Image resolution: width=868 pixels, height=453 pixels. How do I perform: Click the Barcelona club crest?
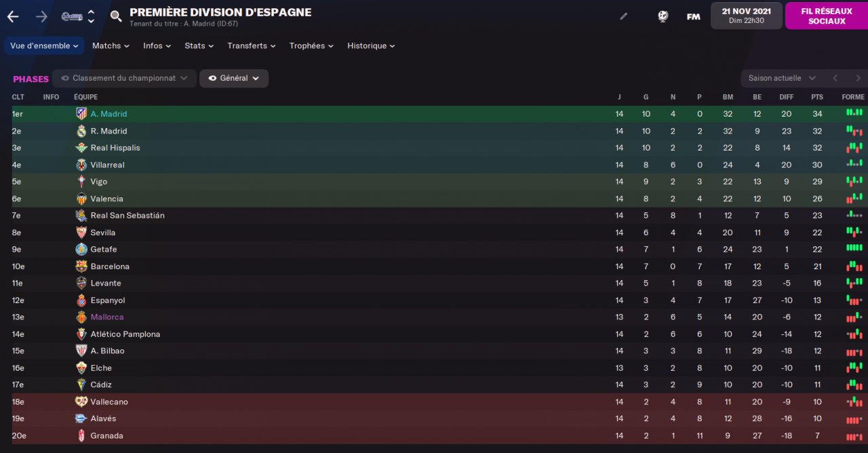pos(81,267)
